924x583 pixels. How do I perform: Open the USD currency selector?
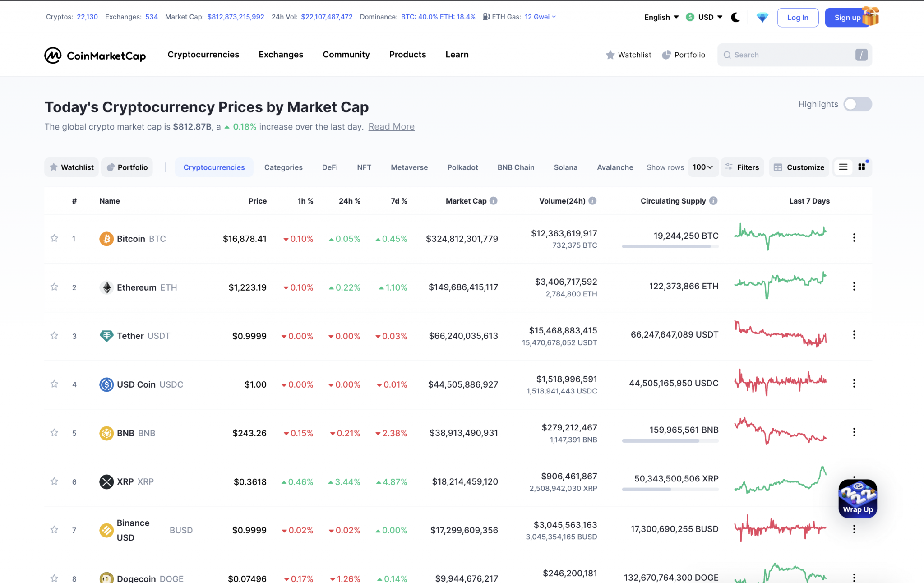click(x=702, y=17)
